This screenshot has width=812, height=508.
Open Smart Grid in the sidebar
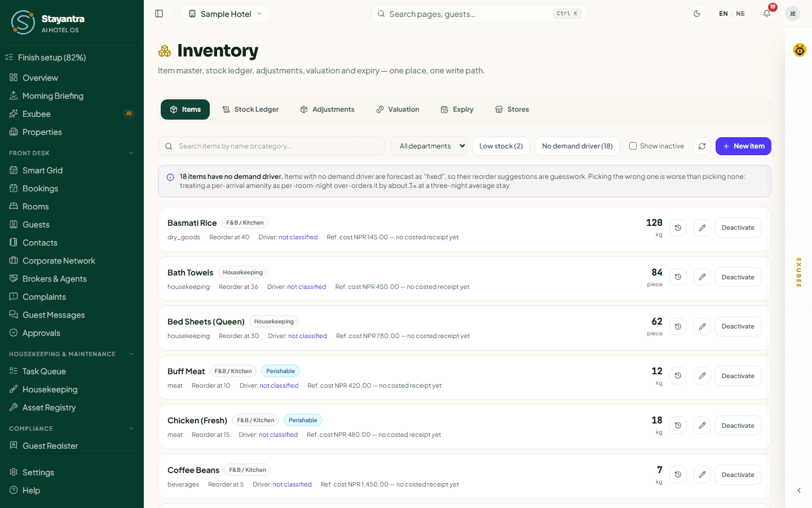click(42, 170)
